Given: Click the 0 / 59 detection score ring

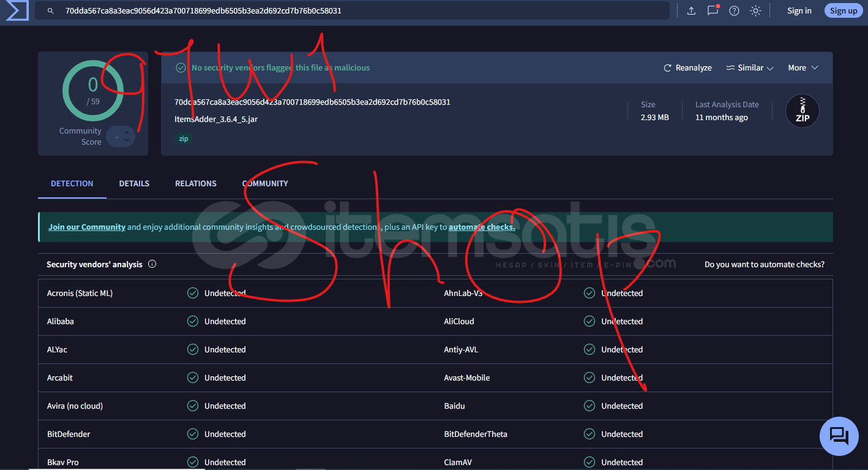Looking at the screenshot, I should coord(92,91).
